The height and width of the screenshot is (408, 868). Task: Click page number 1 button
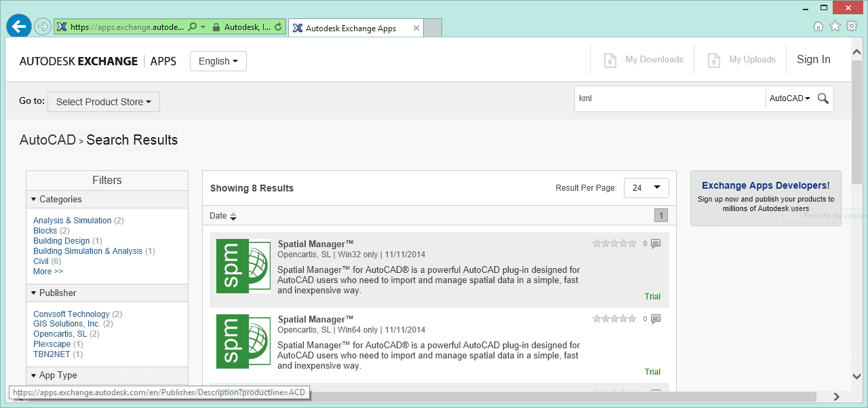[661, 216]
